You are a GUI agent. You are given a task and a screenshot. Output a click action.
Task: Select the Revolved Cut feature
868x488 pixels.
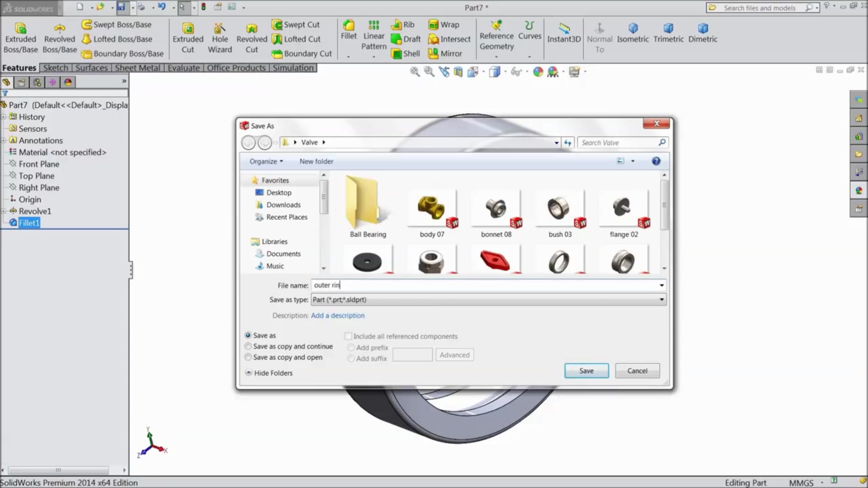click(x=251, y=38)
